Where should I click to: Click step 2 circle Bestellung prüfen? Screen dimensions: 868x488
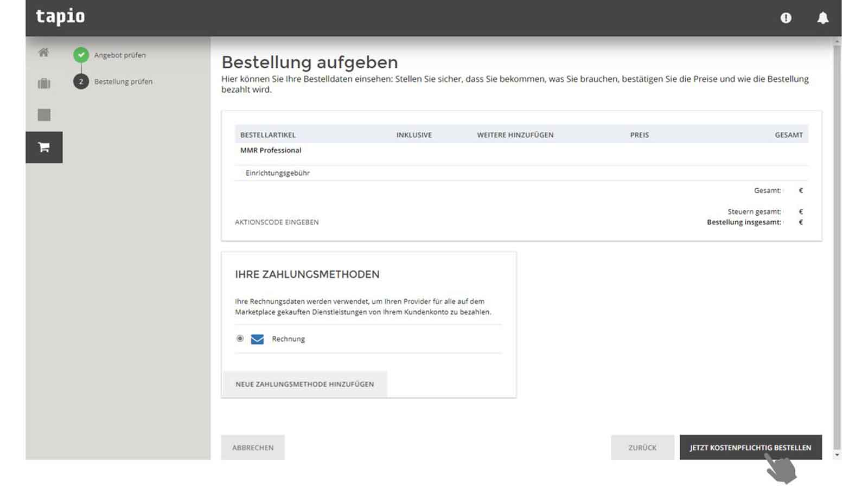pos(81,81)
